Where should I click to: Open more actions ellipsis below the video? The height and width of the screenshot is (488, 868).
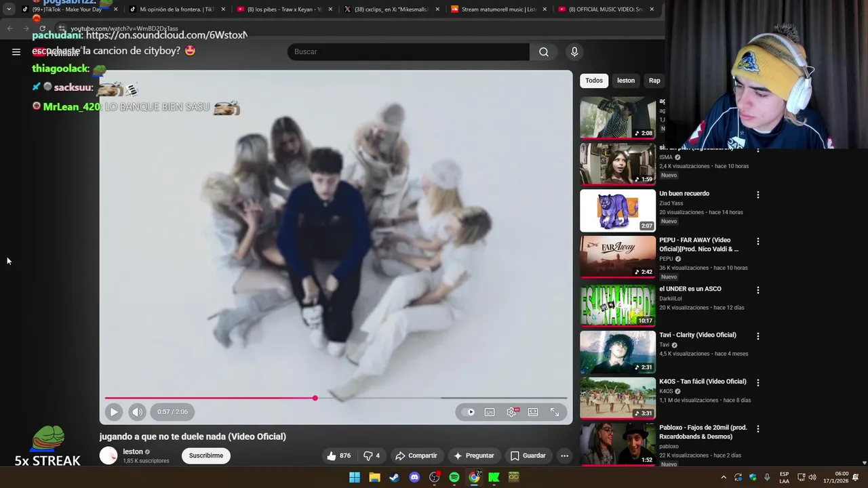click(x=564, y=455)
